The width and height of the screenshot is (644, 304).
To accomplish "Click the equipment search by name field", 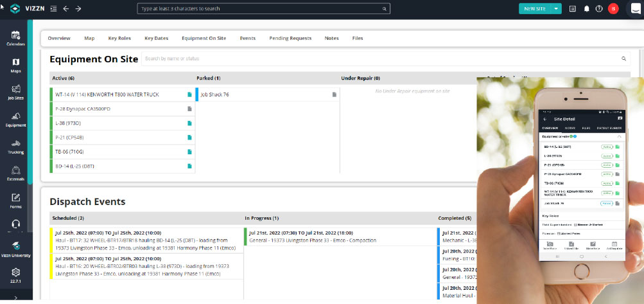I will (x=386, y=59).
